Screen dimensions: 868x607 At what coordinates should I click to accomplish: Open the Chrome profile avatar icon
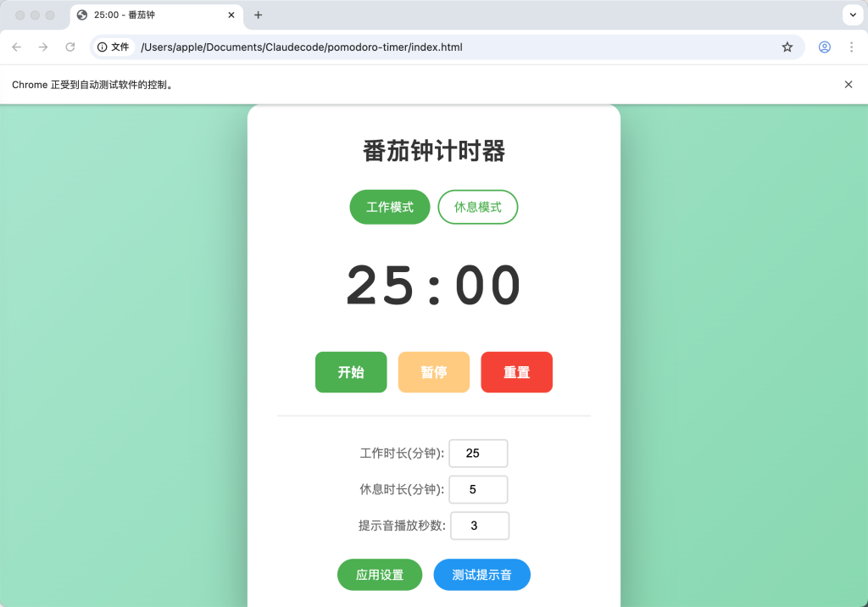[824, 47]
